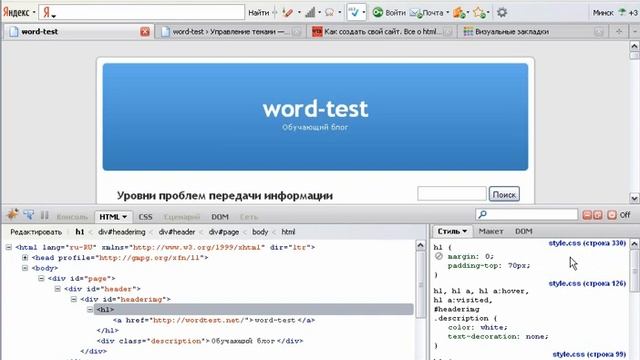
Task: Click the pause break icon in Firebug
Action: 44,215
